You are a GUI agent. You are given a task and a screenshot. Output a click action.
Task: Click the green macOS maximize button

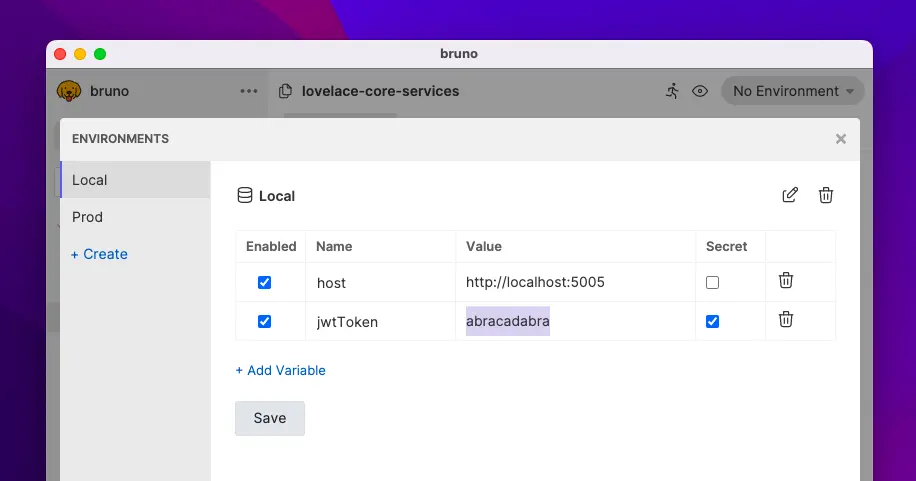100,54
